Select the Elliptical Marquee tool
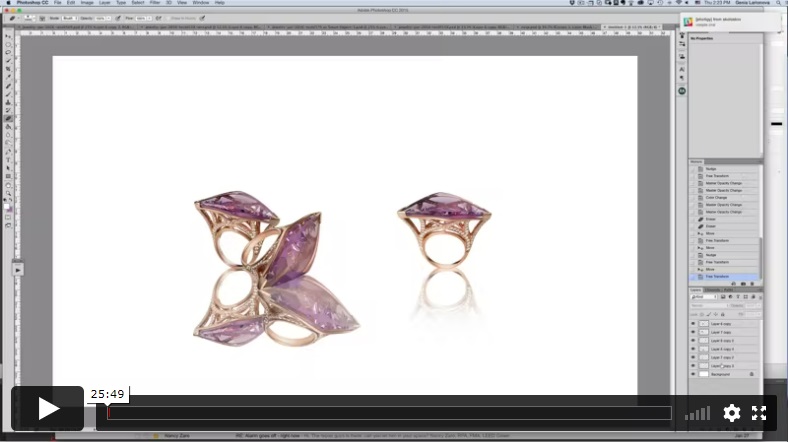This screenshot has width=788, height=442. (x=9, y=45)
